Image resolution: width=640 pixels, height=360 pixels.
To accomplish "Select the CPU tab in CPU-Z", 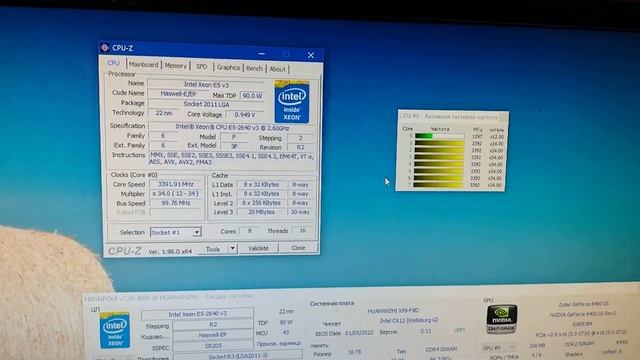I will (x=113, y=63).
